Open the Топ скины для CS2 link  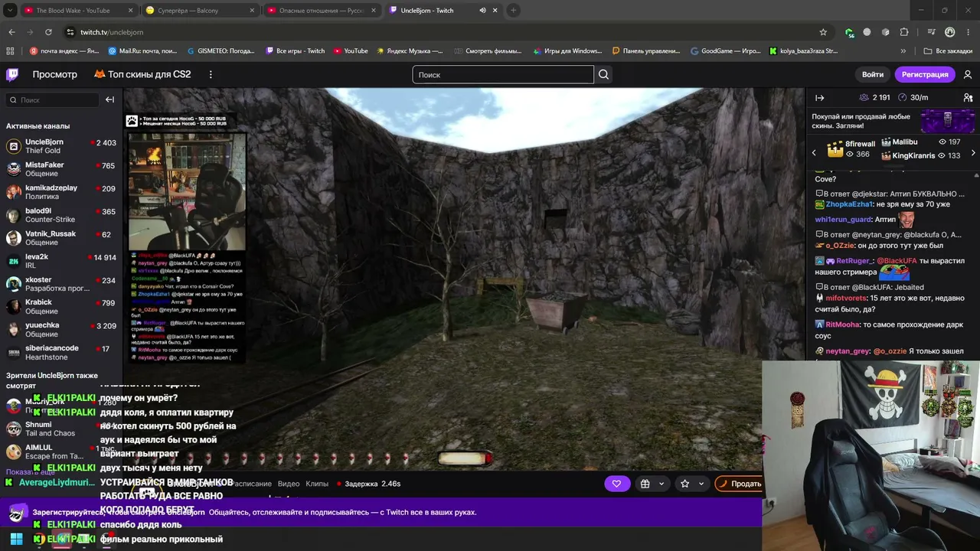pos(142,74)
